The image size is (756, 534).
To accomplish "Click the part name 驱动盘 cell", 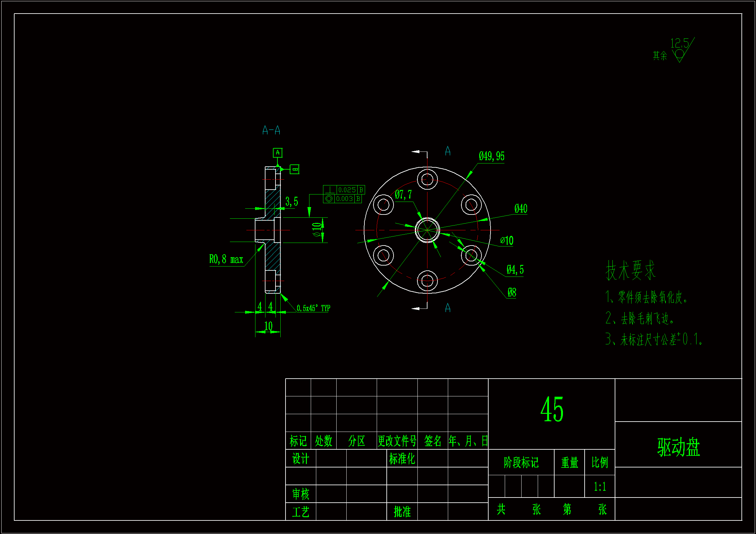I will click(x=678, y=446).
